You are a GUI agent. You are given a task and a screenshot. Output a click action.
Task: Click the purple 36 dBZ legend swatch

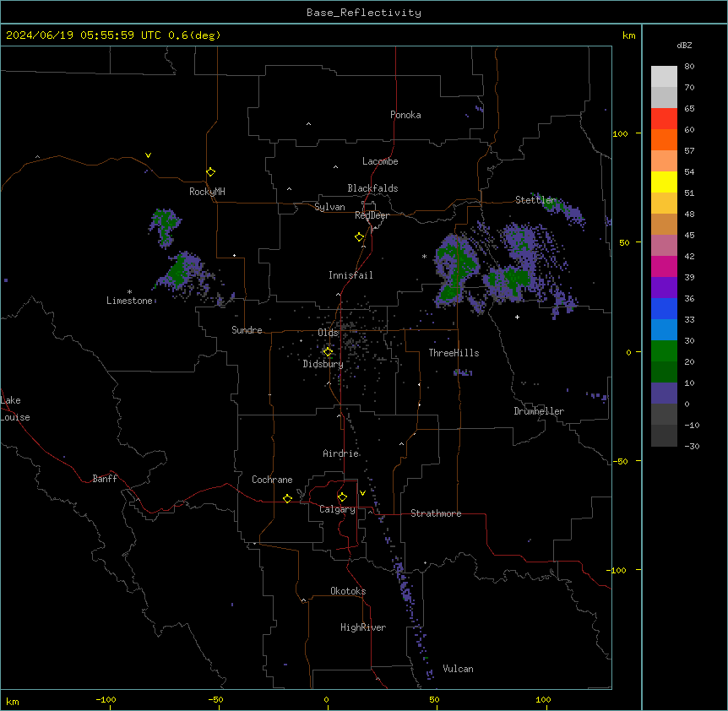664,287
